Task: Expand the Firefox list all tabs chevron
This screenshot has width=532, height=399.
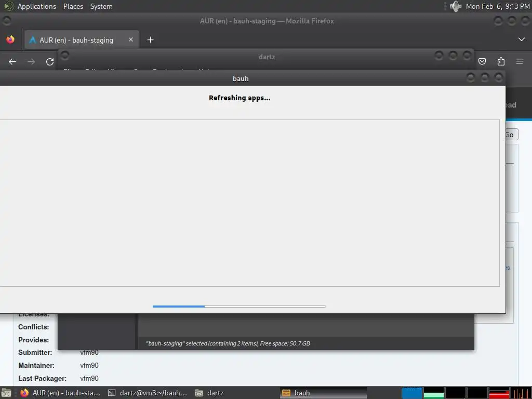Action: point(522,39)
